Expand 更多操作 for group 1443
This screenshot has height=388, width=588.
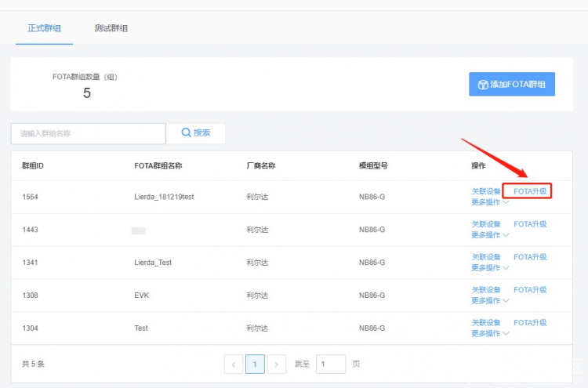tap(490, 235)
